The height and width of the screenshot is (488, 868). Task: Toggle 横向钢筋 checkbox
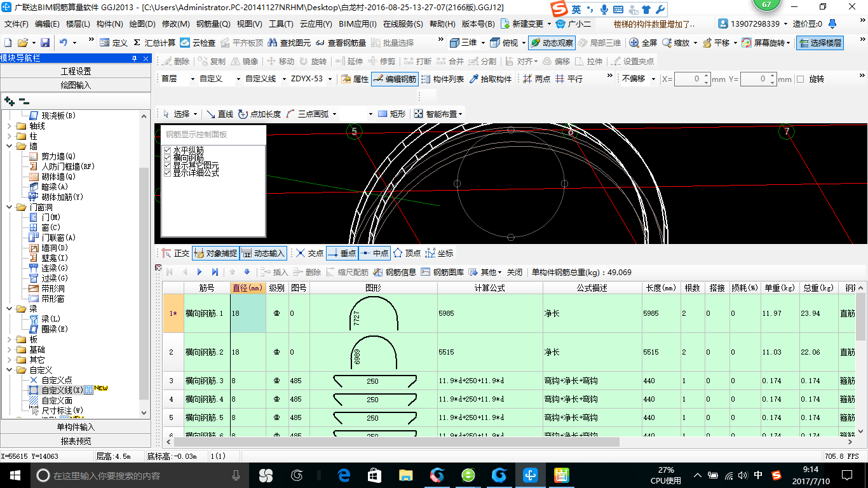(168, 158)
